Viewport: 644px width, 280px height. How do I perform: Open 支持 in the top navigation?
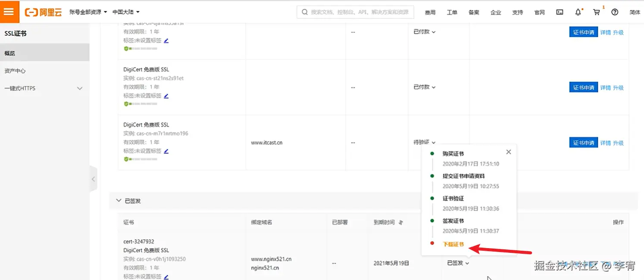point(517,12)
